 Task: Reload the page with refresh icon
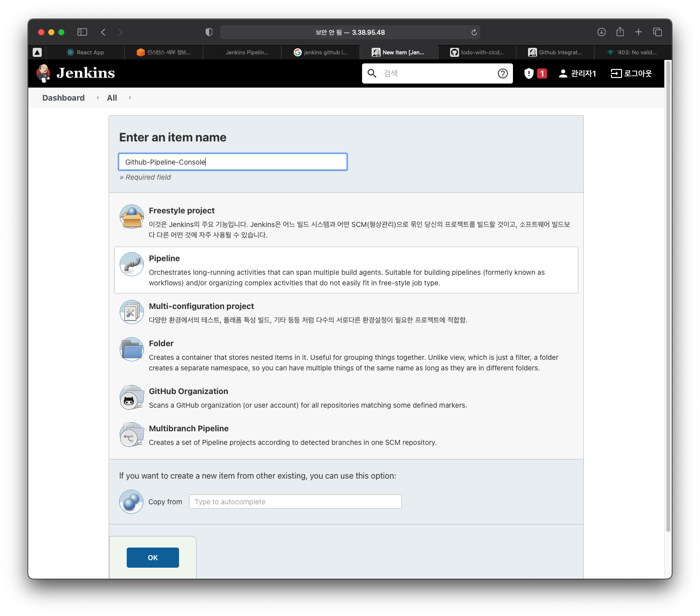click(x=474, y=32)
